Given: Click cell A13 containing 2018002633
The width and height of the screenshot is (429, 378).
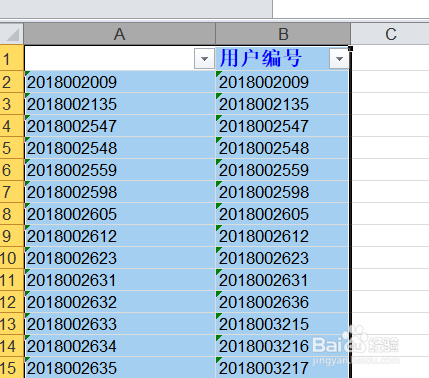Looking at the screenshot, I should (x=120, y=324).
